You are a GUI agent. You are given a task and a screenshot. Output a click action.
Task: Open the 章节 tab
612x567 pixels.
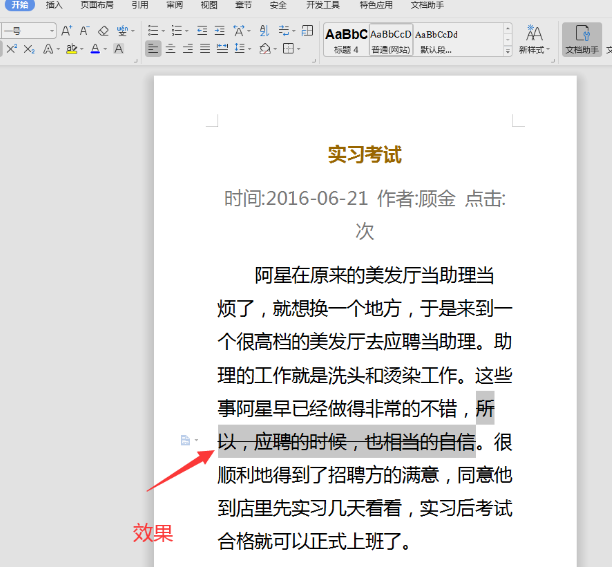244,5
